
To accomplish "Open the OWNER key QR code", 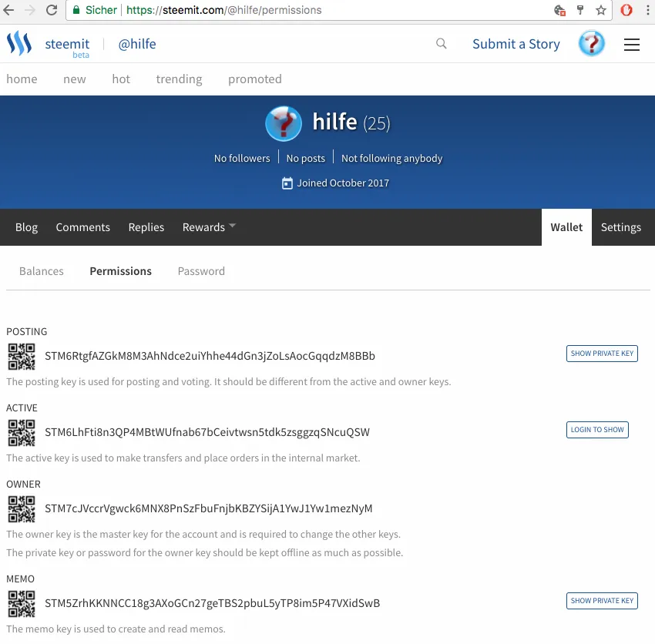I will [22, 509].
